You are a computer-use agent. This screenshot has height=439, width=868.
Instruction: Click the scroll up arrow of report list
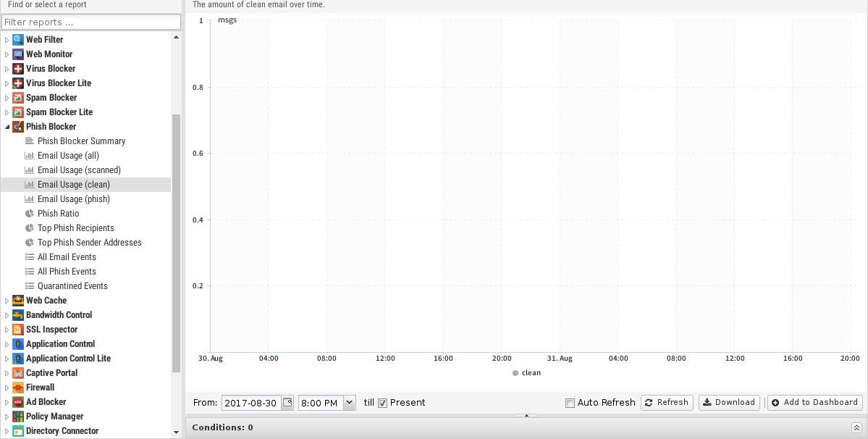(177, 37)
